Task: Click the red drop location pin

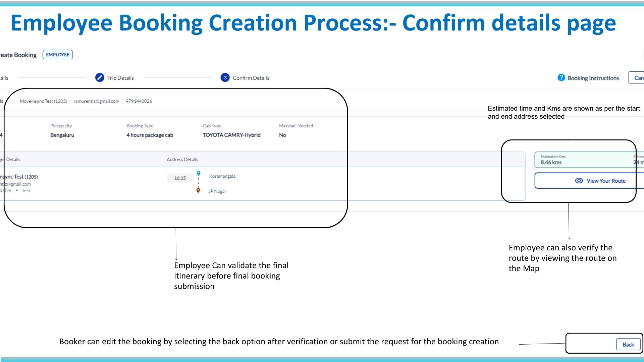Action: [x=198, y=190]
